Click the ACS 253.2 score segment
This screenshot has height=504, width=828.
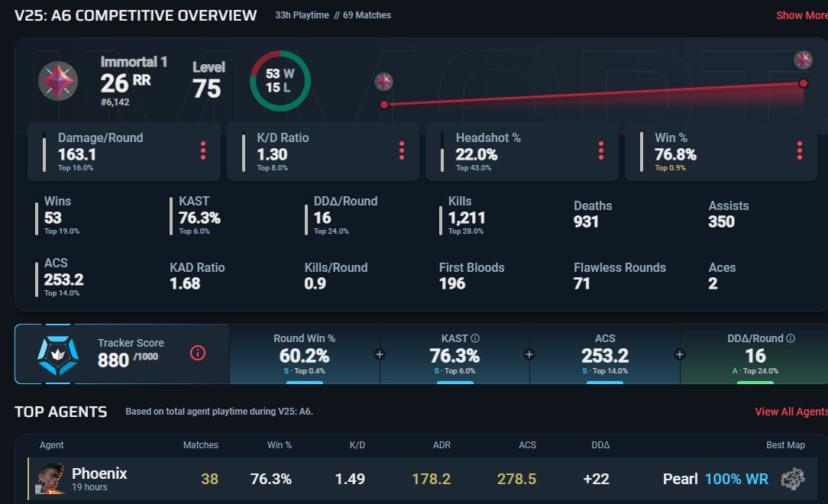point(605,354)
